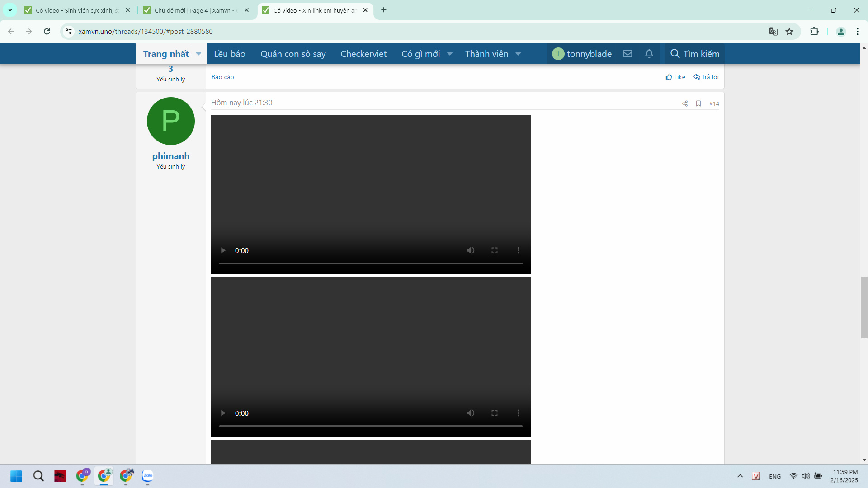
Task: Click browser forward arrow
Action: point(29,31)
